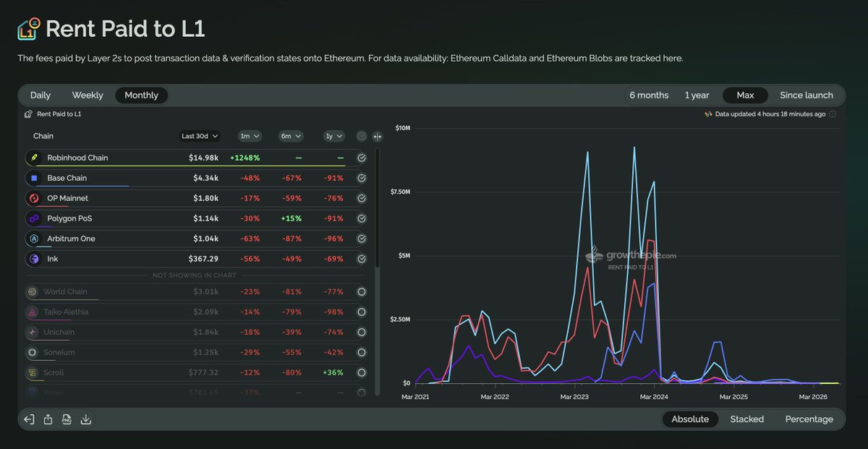Viewport: 868px width, 449px height.
Task: Open the 1m column dropdown
Action: [x=250, y=136]
